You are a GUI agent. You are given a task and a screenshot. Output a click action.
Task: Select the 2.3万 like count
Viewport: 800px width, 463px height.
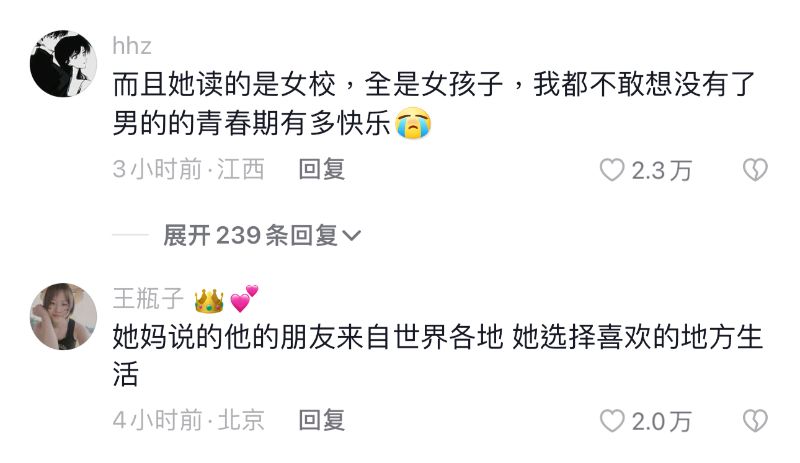point(662,170)
